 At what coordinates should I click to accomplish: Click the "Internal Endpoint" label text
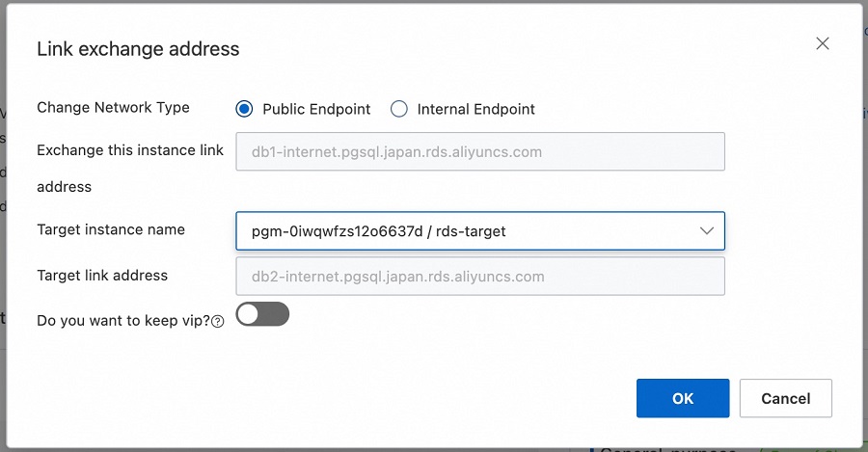click(475, 110)
